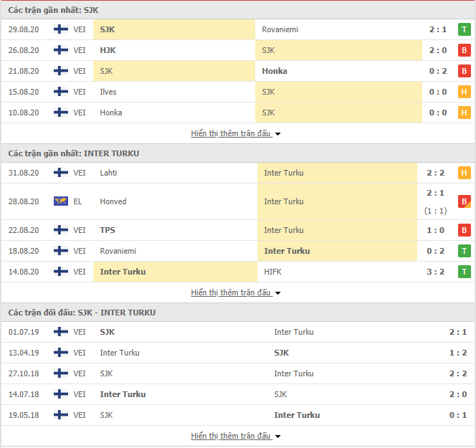Click the Finland flag in the 29.08.20 row
The height and width of the screenshot is (448, 476).
[x=61, y=29]
